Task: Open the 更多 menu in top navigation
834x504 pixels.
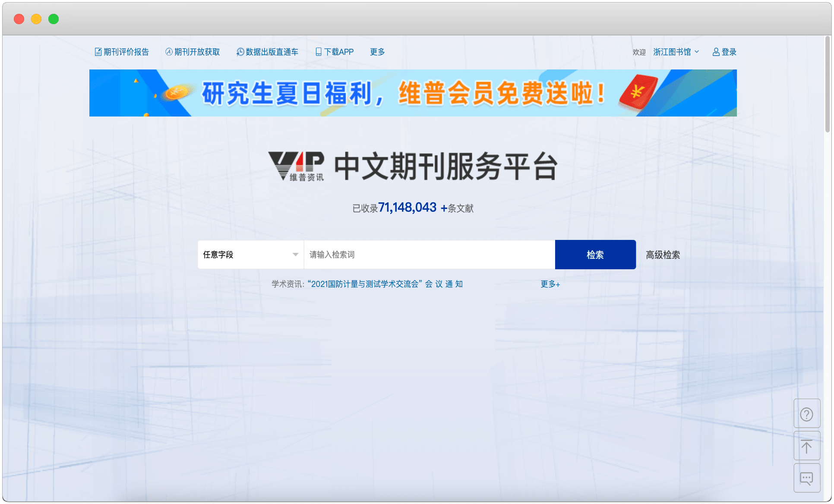Action: click(x=377, y=52)
